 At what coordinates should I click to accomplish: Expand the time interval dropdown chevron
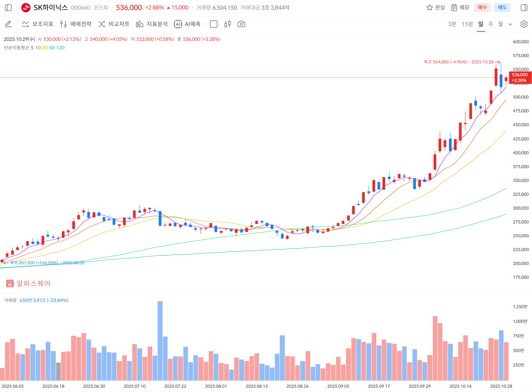coord(510,24)
